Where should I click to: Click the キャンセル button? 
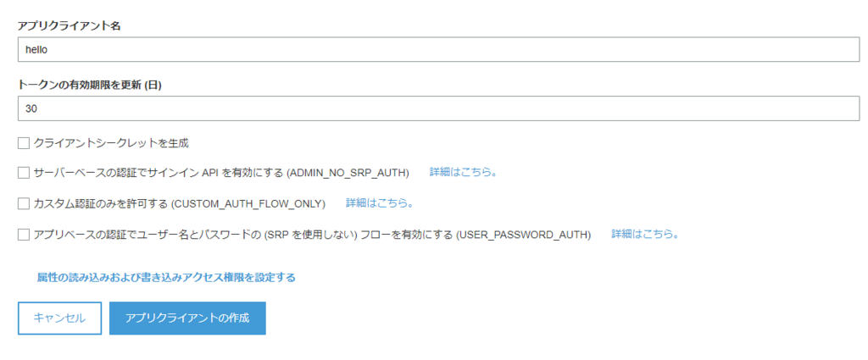[x=60, y=318]
